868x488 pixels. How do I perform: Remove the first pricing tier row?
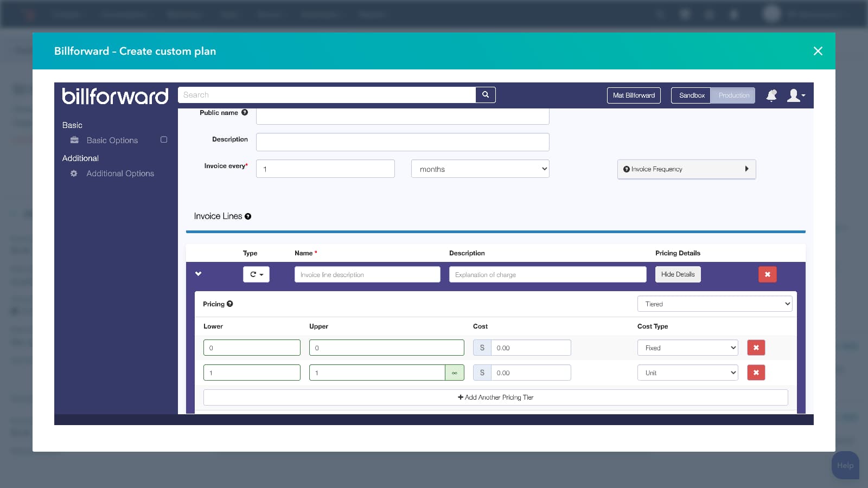coord(756,348)
